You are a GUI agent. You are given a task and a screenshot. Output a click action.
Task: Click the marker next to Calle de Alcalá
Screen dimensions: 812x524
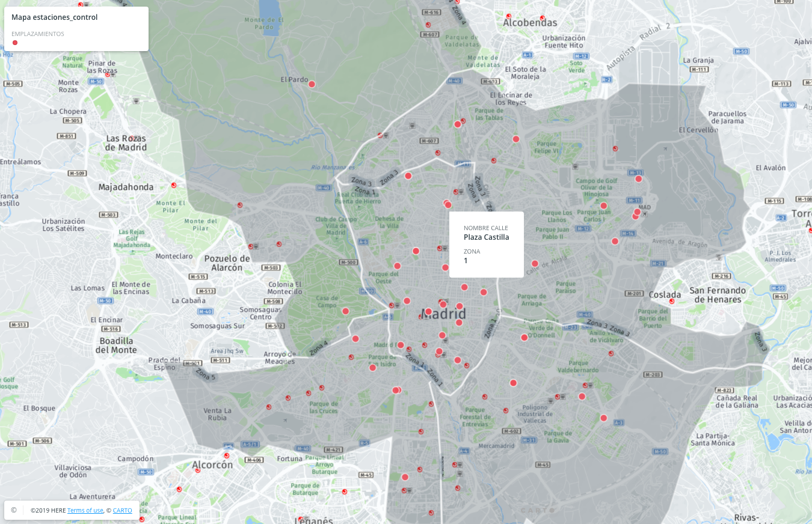pos(535,263)
